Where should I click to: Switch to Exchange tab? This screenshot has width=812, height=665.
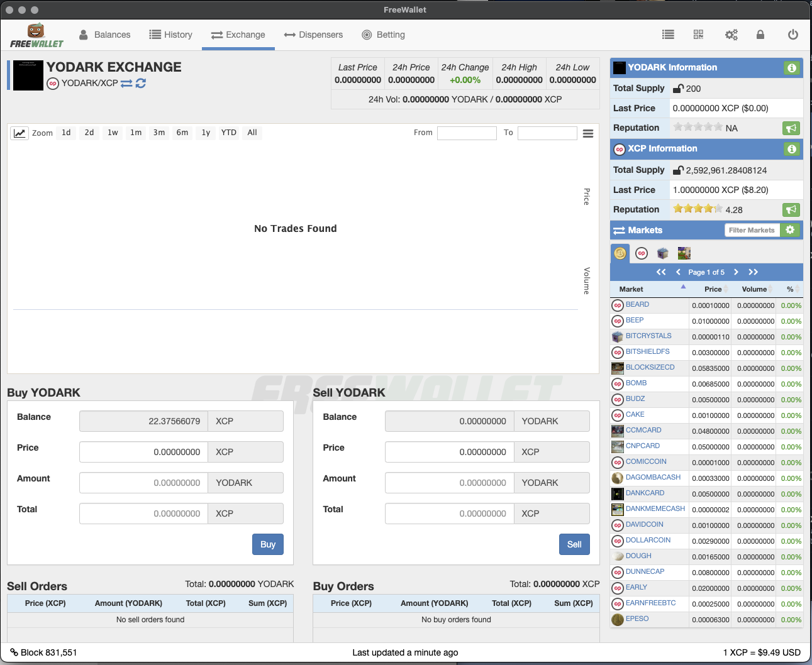click(238, 35)
